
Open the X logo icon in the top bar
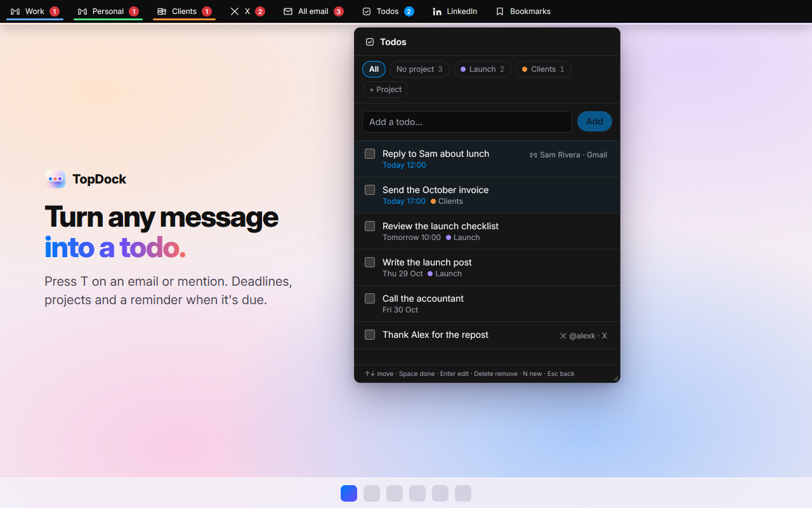(x=235, y=11)
